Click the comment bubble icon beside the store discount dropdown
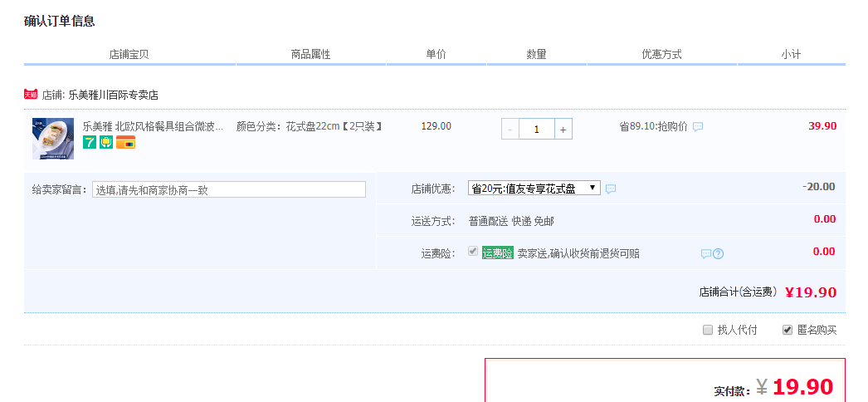This screenshot has width=868, height=402. click(611, 189)
